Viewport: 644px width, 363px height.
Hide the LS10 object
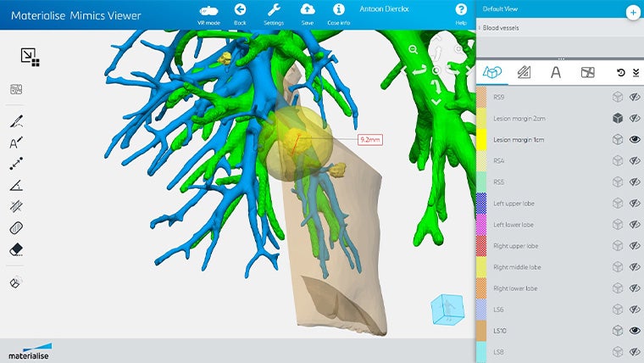[635, 331]
